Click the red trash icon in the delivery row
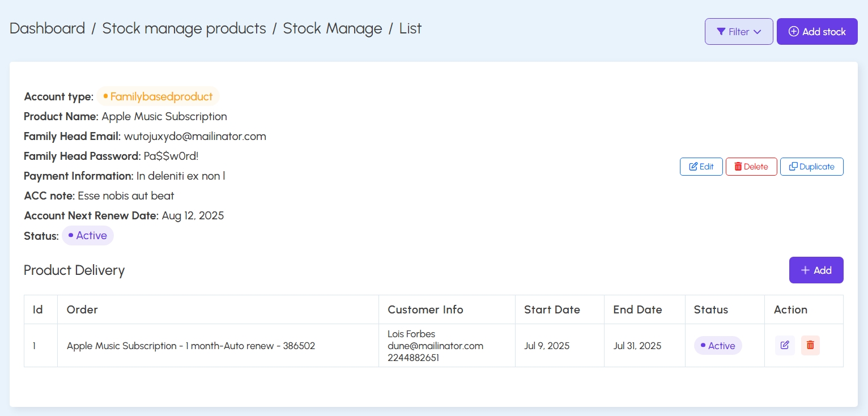The width and height of the screenshot is (868, 416). tap(810, 345)
